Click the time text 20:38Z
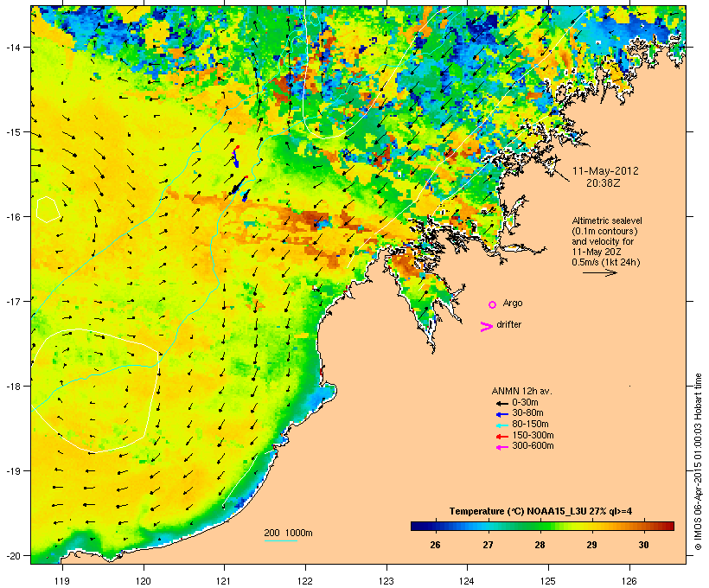Screen dimensions: 709x588 point(604,183)
